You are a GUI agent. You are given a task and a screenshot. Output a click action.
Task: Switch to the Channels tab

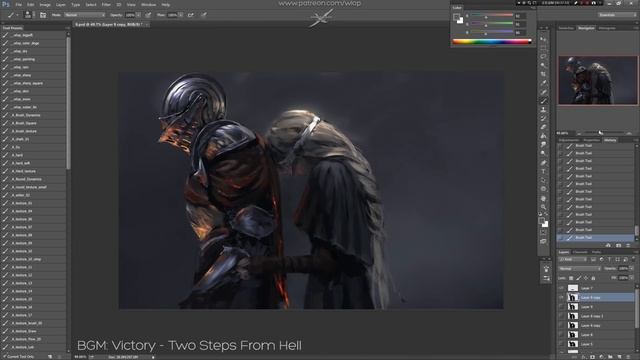pos(580,252)
